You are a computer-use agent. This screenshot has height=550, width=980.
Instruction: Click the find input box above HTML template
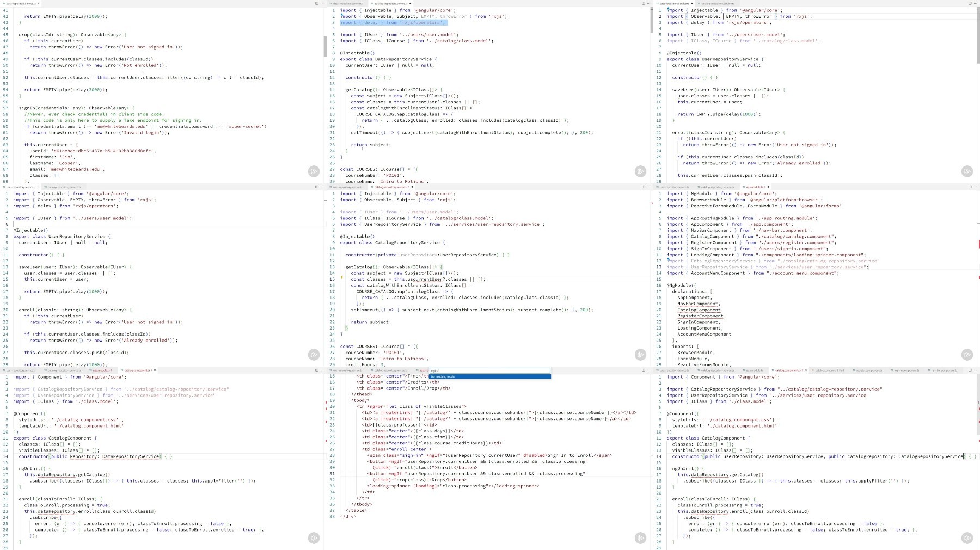[x=489, y=370]
